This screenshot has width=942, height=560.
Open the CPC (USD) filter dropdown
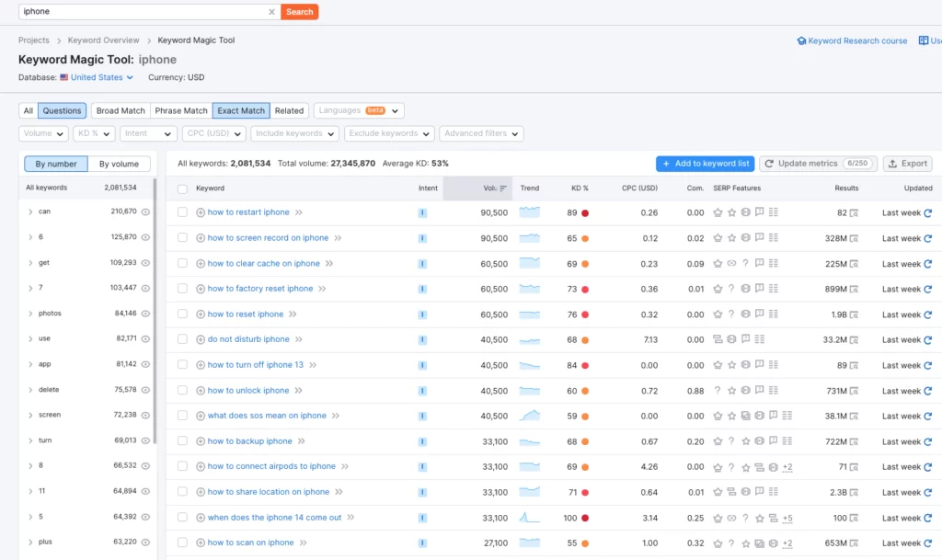[213, 133]
